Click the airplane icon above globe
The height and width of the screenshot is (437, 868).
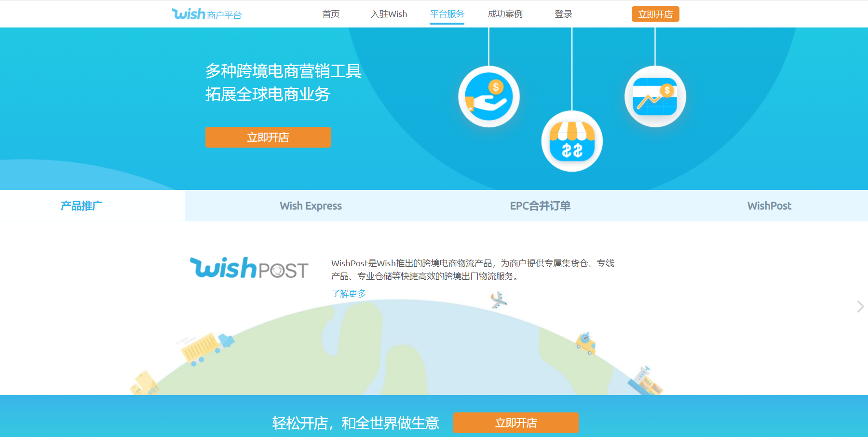[498, 300]
